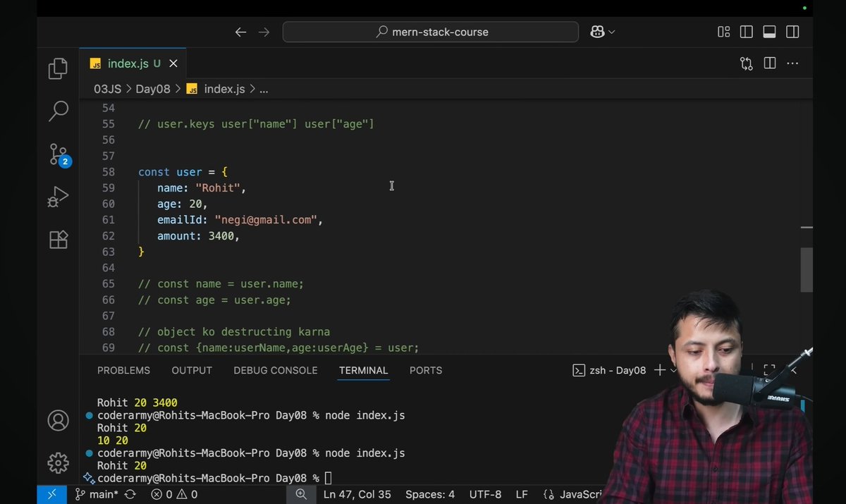Screen dimensions: 846x504
Task: Open remote window indicator in status bar
Action: click(51, 495)
